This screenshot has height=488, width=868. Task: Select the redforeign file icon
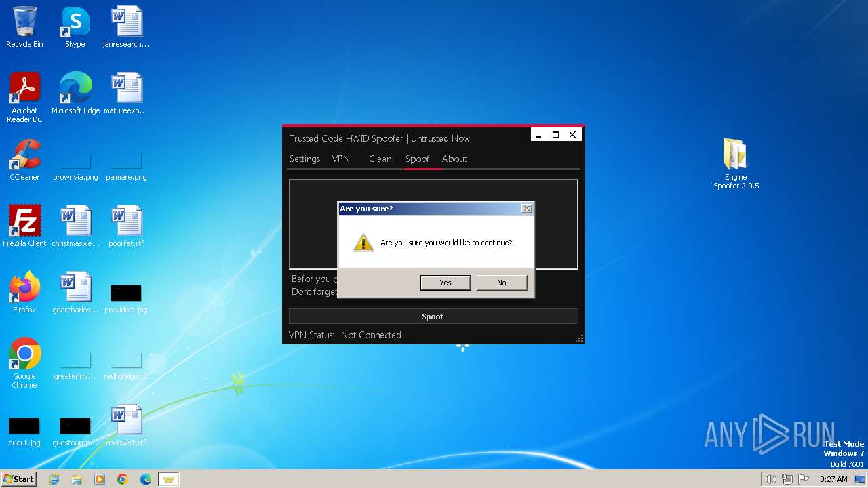click(x=126, y=367)
